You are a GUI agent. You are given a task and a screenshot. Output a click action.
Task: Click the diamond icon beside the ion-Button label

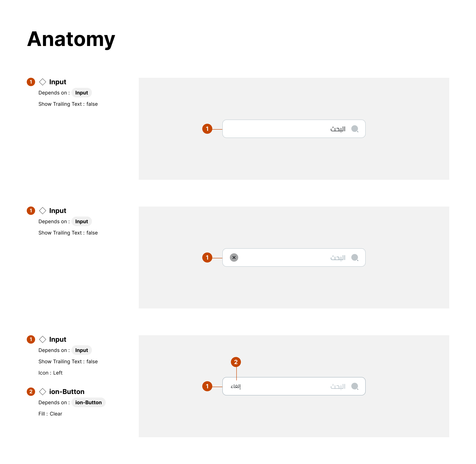point(43,392)
